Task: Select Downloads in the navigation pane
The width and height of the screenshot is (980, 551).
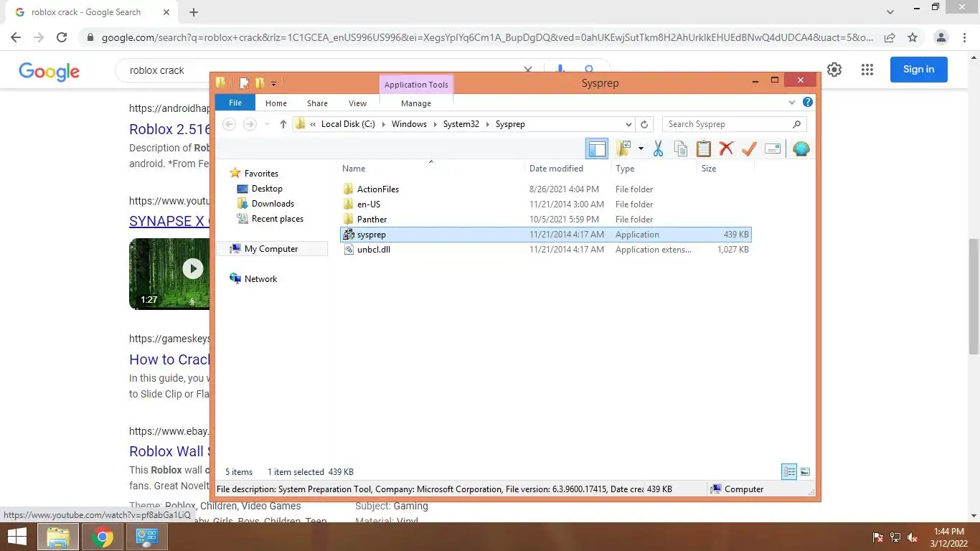Action: pos(273,204)
